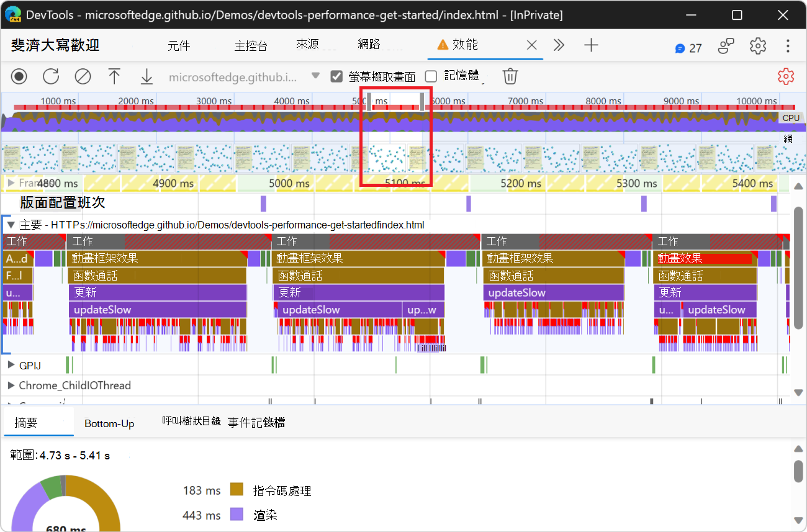Click the feedback people icon
Image resolution: width=807 pixels, height=532 pixels.
726,46
